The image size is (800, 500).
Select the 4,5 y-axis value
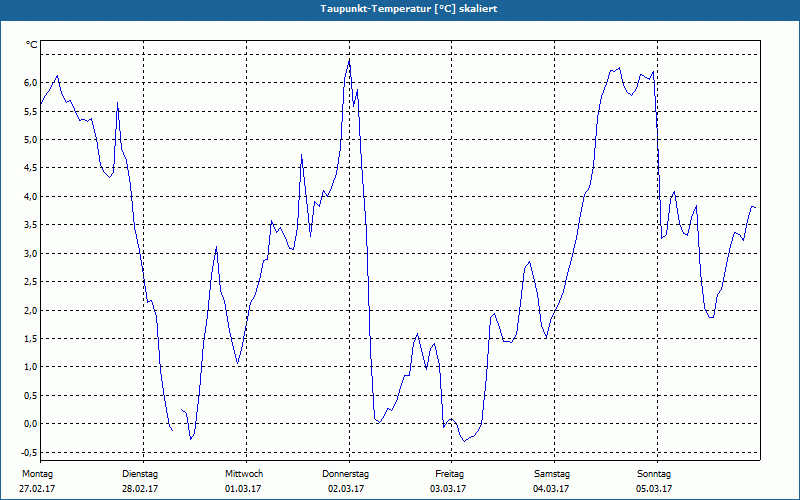(x=30, y=168)
